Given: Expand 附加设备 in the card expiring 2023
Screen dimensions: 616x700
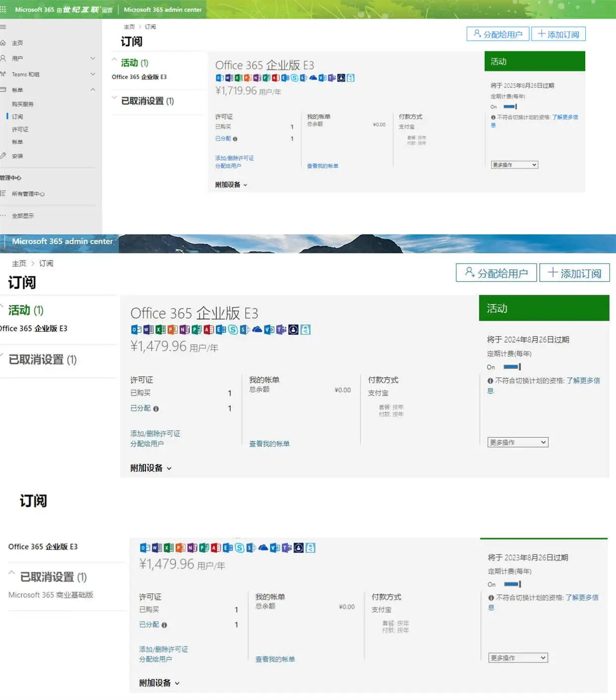Looking at the screenshot, I should click(159, 683).
